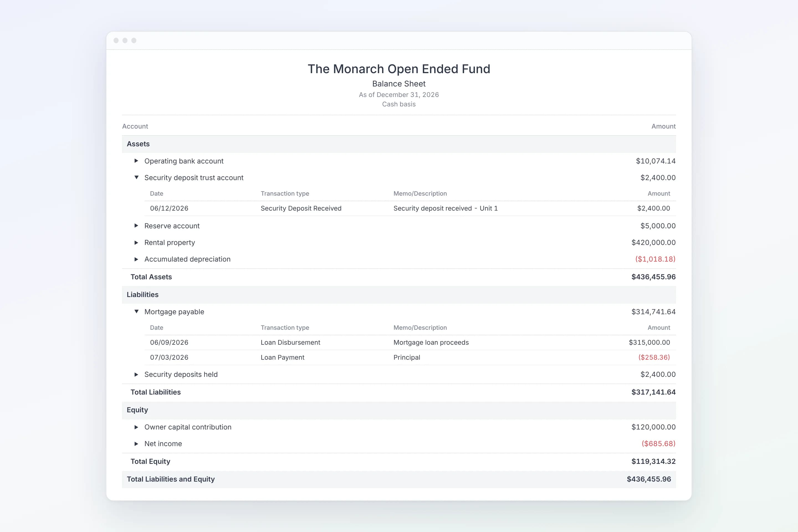Click the Assets section header
This screenshot has height=532, width=798.
tap(399, 144)
